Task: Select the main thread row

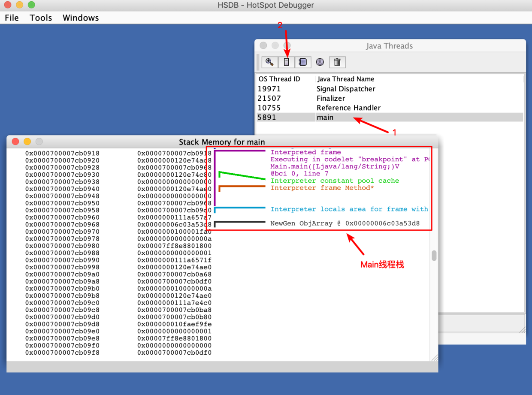Action: (325, 117)
